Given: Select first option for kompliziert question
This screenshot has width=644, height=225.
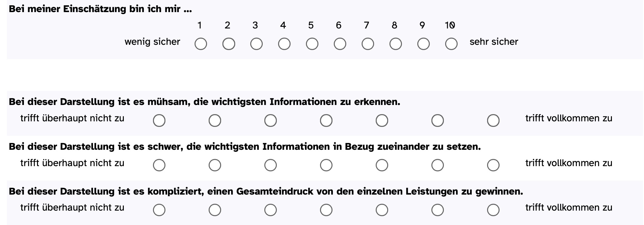Looking at the screenshot, I should tap(159, 210).
